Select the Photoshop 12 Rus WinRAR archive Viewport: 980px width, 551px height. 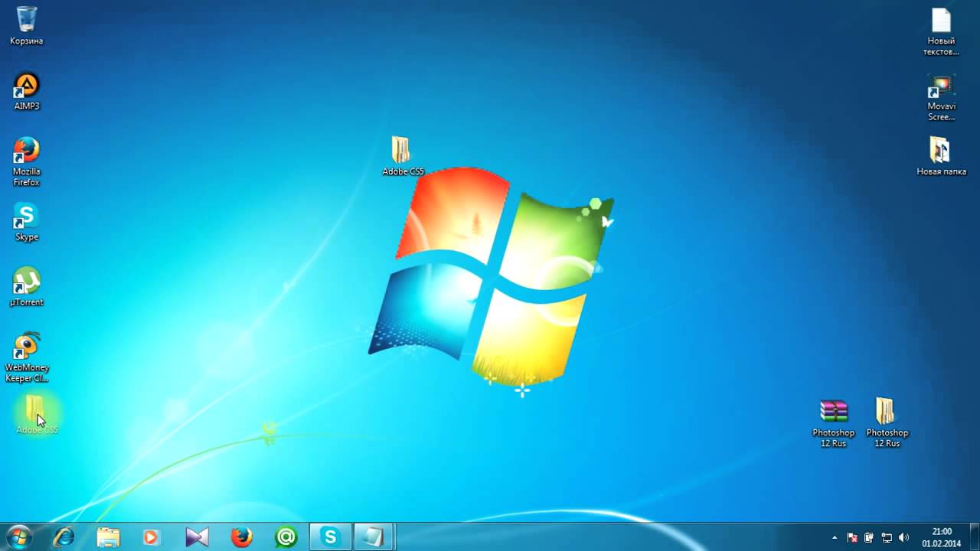833,422
